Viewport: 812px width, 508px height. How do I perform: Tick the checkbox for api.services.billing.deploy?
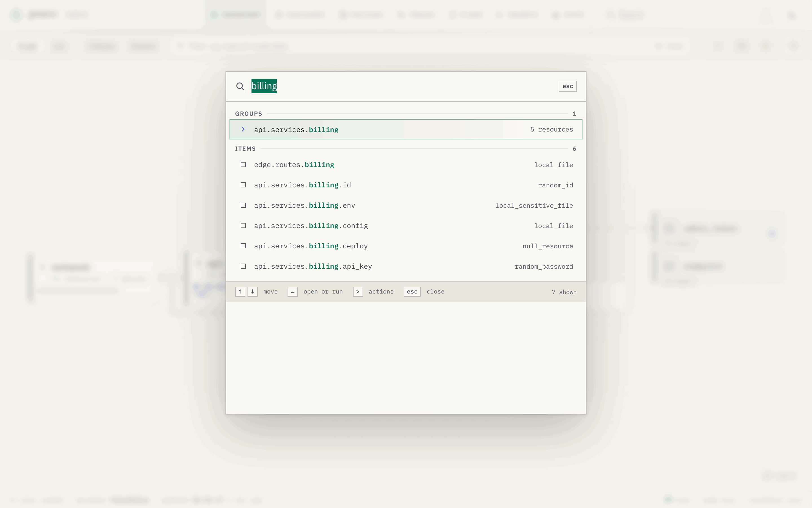click(243, 246)
